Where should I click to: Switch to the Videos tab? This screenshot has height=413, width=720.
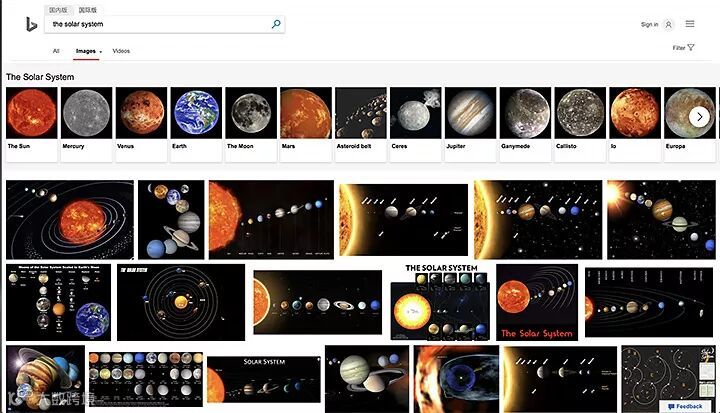pos(121,51)
